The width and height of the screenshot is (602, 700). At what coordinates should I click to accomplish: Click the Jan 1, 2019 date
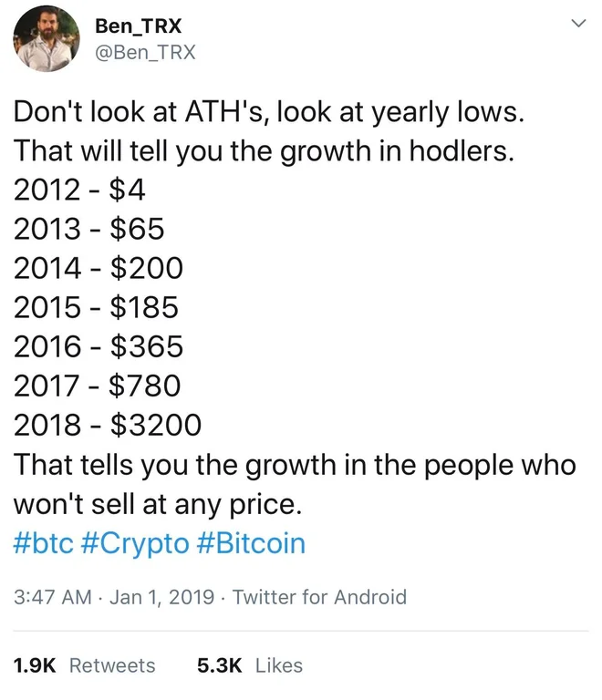point(162,597)
